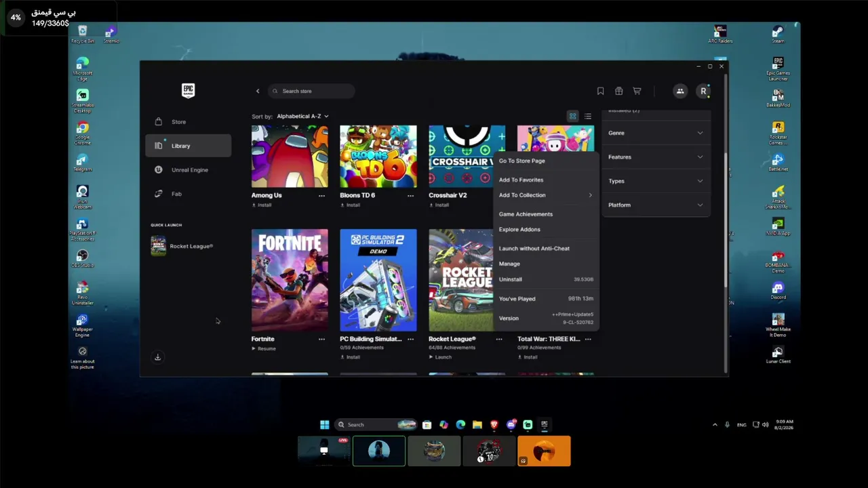Click the Streamlabs Desktop desktop icon
The image size is (868, 488).
tap(83, 100)
